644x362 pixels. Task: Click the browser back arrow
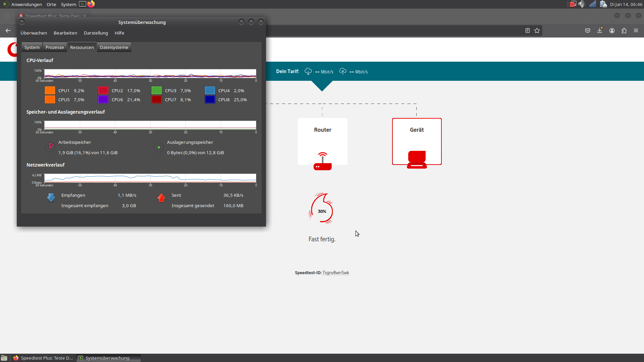[x=8, y=31]
